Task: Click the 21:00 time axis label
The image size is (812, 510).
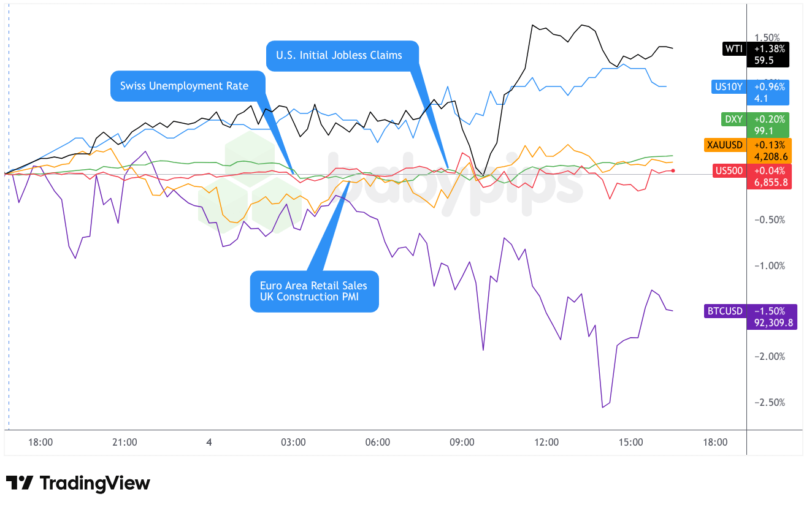Action: pyautogui.click(x=124, y=443)
